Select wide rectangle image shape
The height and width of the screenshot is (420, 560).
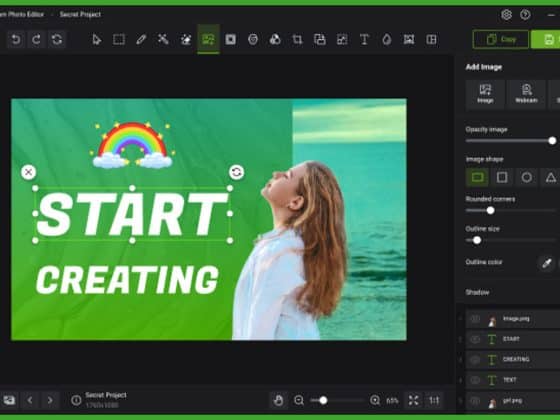tap(478, 177)
